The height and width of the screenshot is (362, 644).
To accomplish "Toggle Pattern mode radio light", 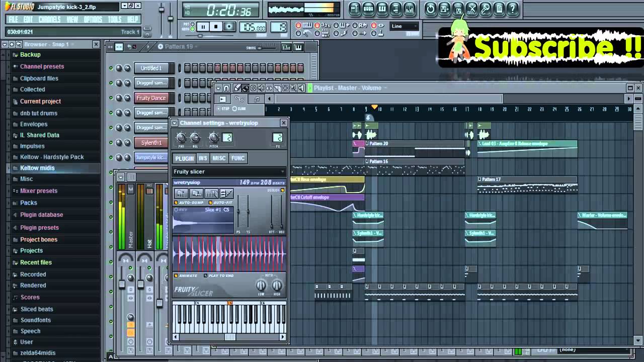I will [x=194, y=24].
